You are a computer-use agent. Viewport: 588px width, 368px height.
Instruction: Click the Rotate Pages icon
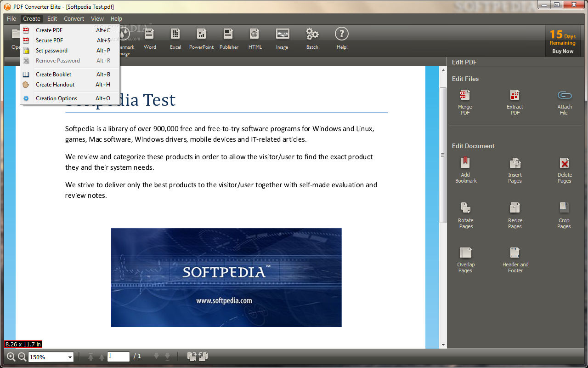click(466, 208)
